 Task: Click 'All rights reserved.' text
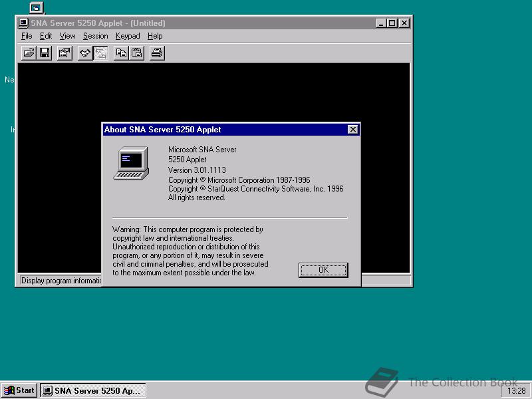[196, 198]
